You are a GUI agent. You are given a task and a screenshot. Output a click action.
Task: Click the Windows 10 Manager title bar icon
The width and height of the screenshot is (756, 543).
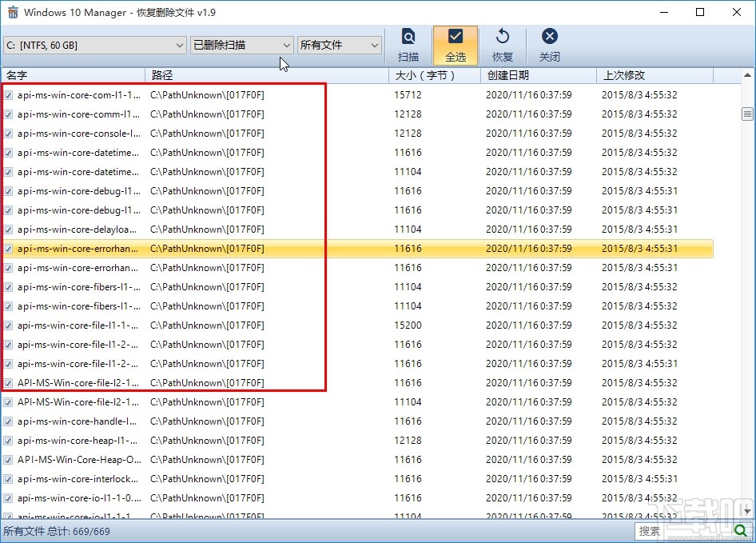pos(13,12)
